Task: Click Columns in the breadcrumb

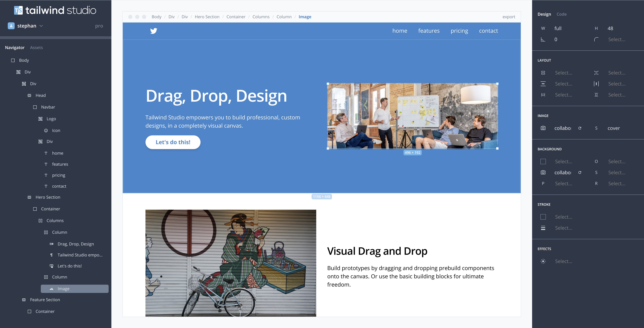Action: pos(261,17)
